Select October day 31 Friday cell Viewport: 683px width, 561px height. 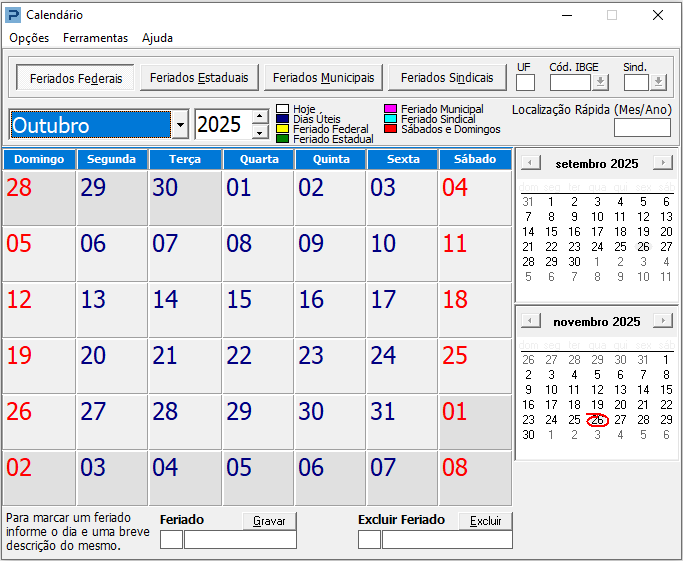402,422
